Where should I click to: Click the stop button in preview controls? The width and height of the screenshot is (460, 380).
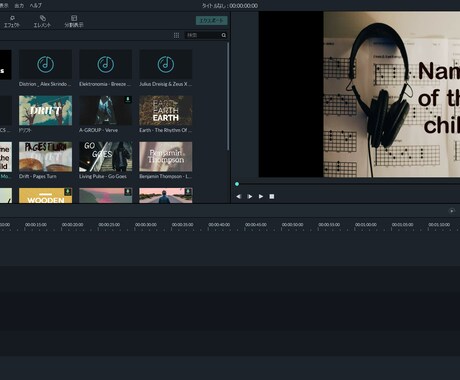[272, 197]
